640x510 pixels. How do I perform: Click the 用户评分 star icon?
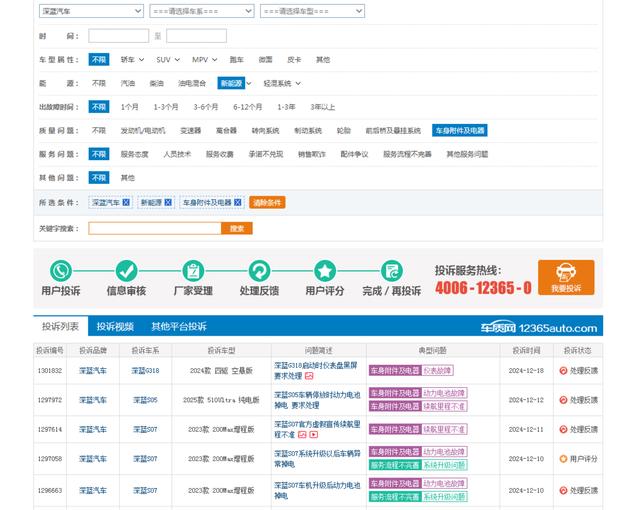[325, 271]
